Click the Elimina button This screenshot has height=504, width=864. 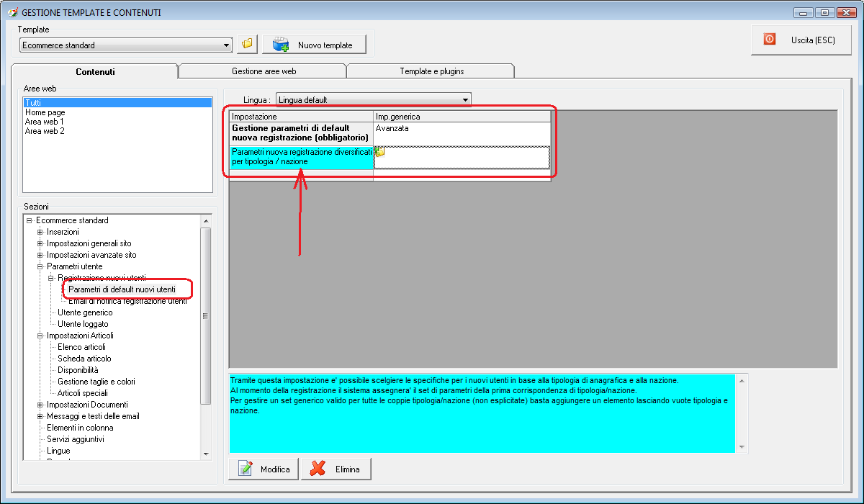(x=336, y=469)
